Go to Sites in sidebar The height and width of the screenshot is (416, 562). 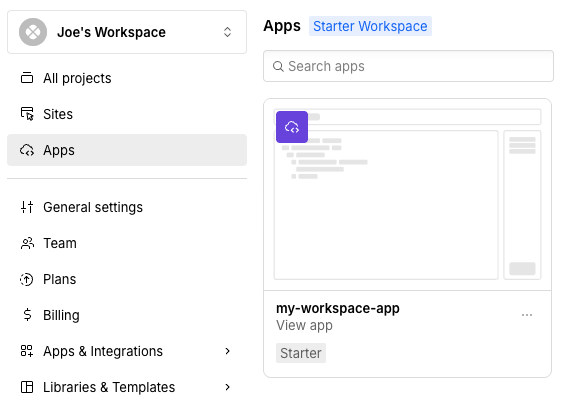(x=127, y=114)
